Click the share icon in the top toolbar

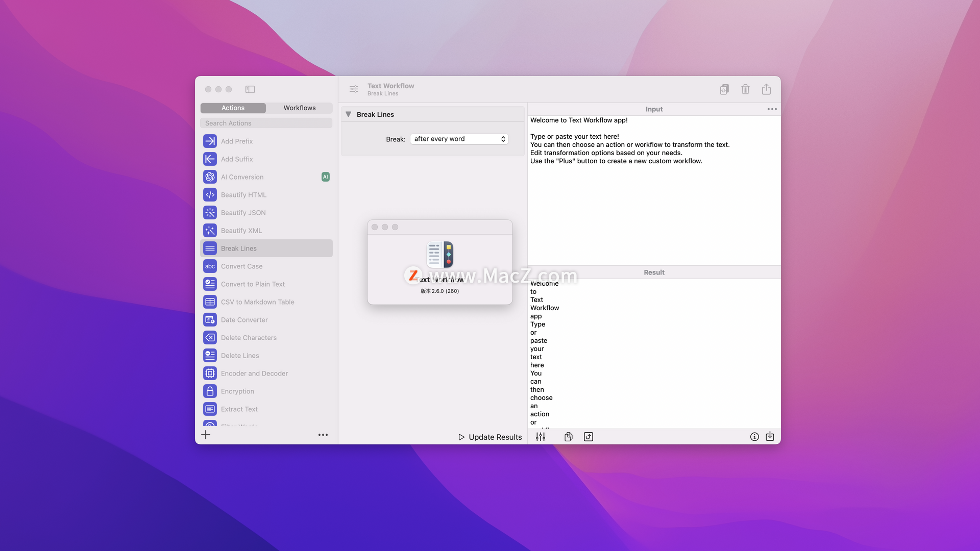click(x=766, y=89)
